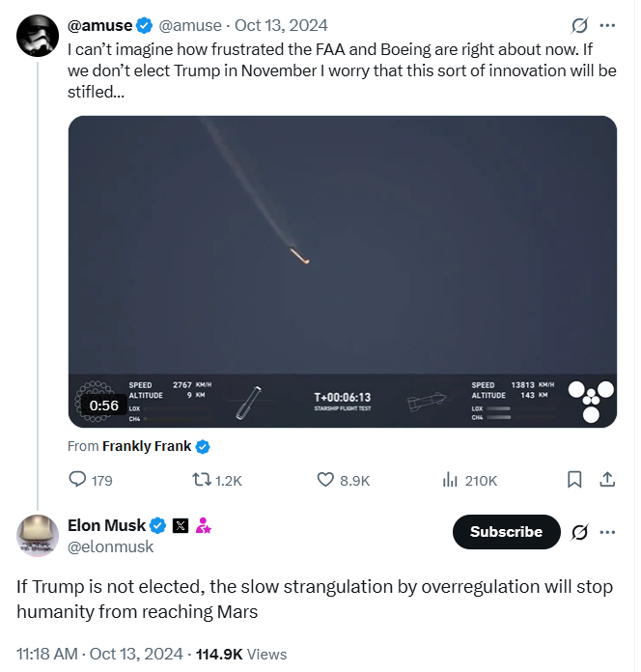Subscribe to Elon Musk
641x672 pixels.
coord(506,532)
